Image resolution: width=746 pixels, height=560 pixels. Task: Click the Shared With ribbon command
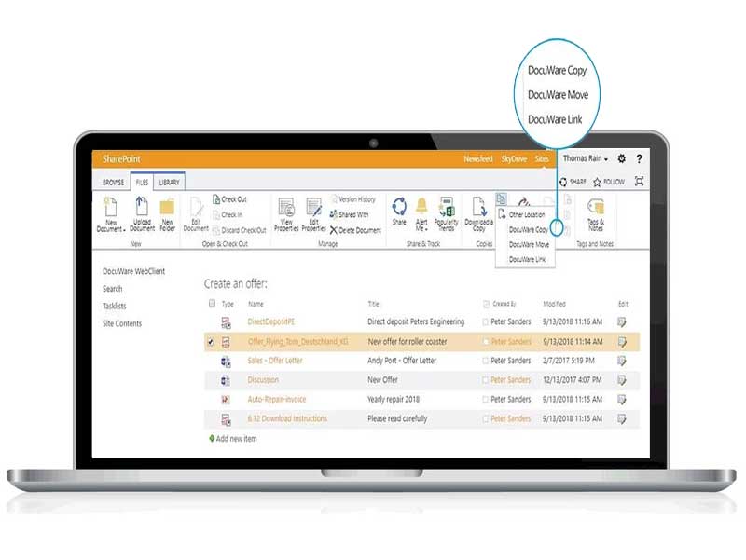click(x=349, y=215)
